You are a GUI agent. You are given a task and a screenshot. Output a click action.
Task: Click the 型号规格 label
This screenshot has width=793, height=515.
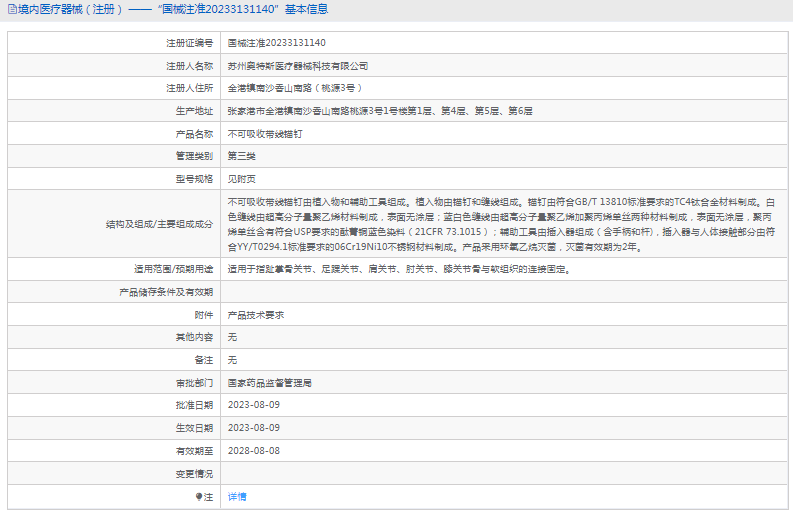[194, 179]
